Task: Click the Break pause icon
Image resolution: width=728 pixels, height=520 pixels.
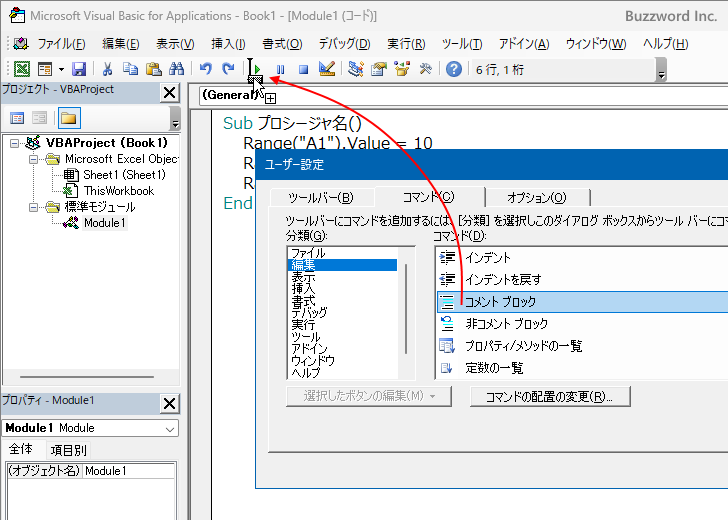Action: coord(280,70)
